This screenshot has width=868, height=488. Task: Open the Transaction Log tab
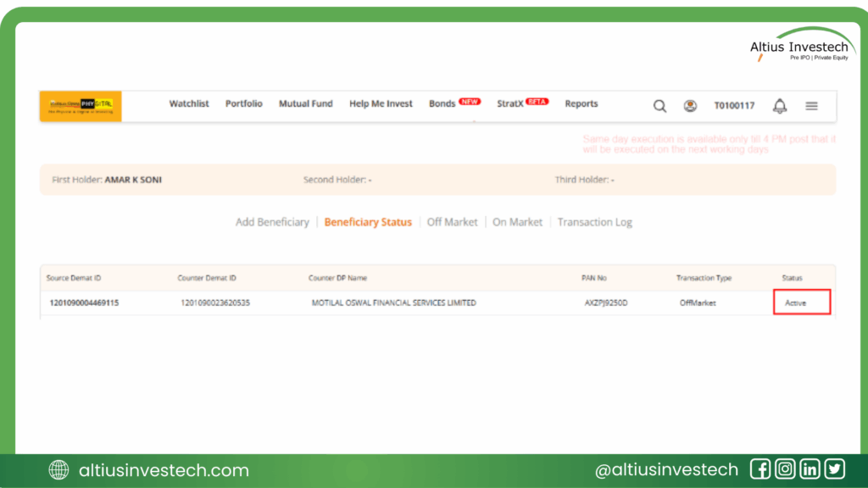(x=594, y=222)
